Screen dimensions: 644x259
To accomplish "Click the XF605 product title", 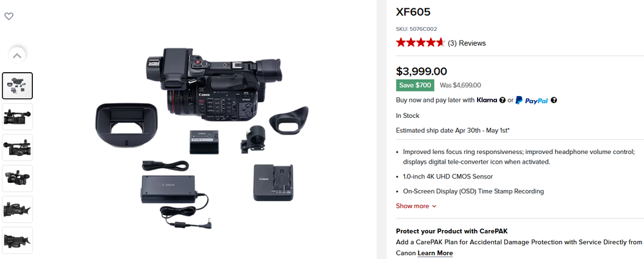I will [x=413, y=12].
